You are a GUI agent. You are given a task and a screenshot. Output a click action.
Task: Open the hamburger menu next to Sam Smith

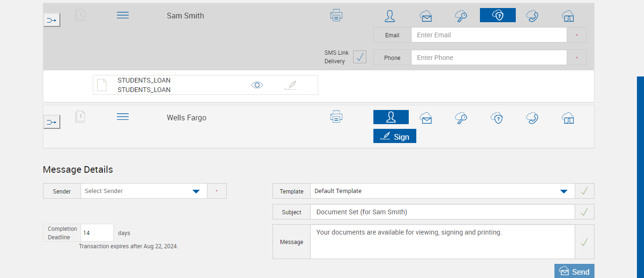coord(123,15)
